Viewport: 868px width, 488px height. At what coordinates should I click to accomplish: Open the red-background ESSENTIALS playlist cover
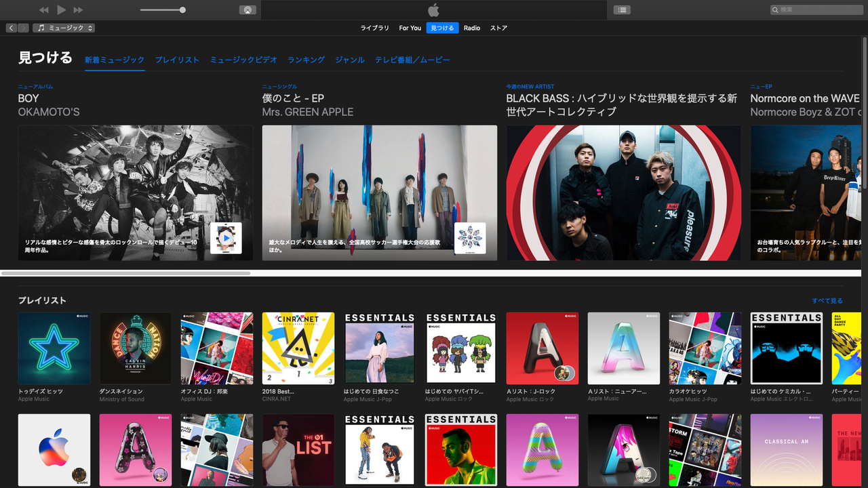point(461,450)
